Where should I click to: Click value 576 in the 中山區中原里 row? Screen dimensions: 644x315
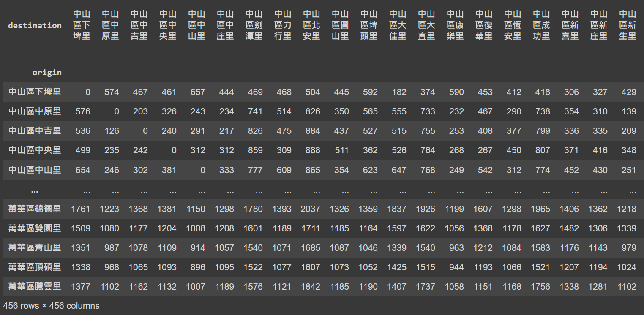point(83,111)
